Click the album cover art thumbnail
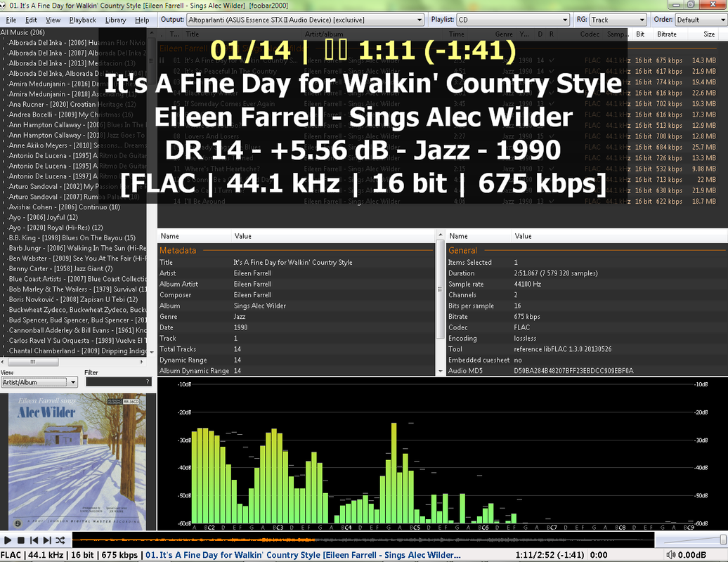This screenshot has height=562, width=728. pyautogui.click(x=77, y=462)
